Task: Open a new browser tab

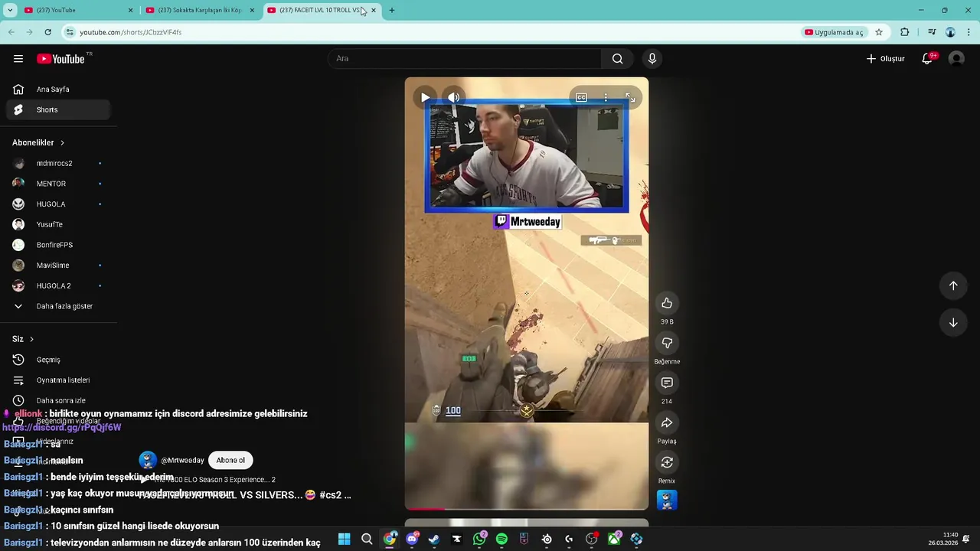Action: [x=392, y=11]
